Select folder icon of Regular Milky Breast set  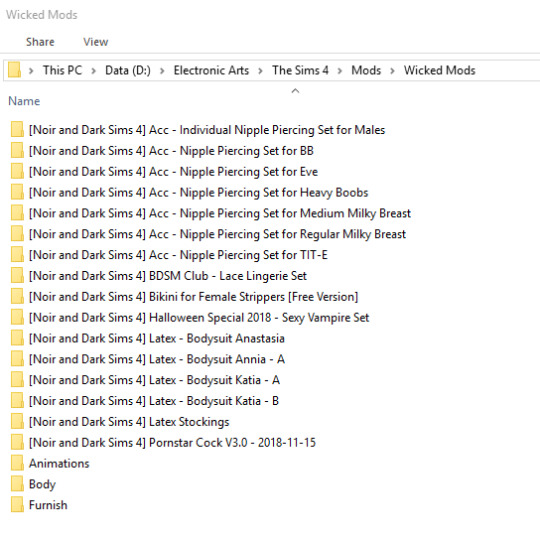pyautogui.click(x=17, y=234)
